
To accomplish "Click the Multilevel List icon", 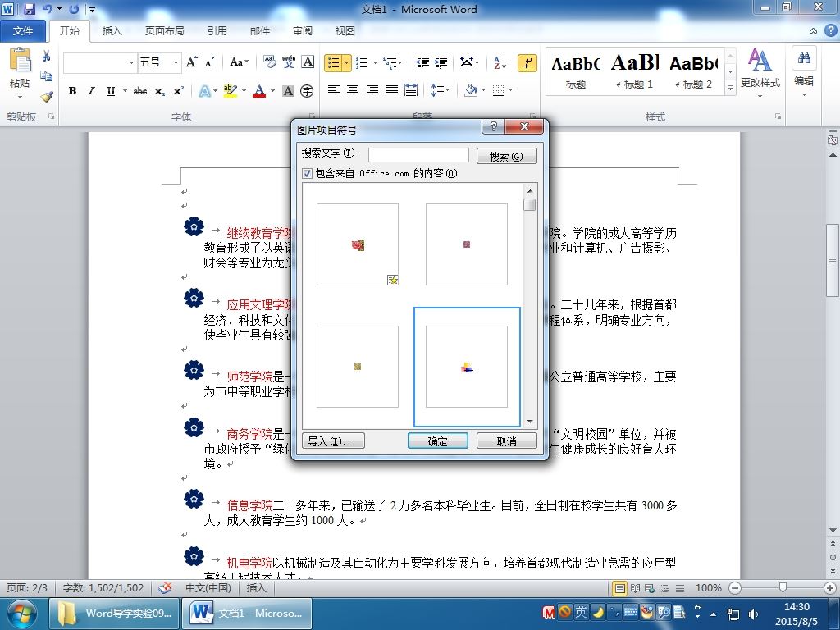I will click(x=391, y=63).
